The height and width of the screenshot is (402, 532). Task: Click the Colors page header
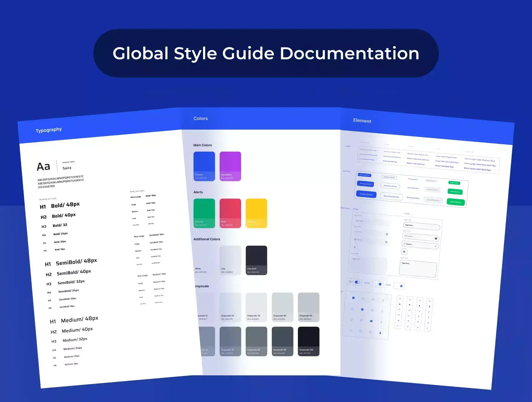click(201, 119)
